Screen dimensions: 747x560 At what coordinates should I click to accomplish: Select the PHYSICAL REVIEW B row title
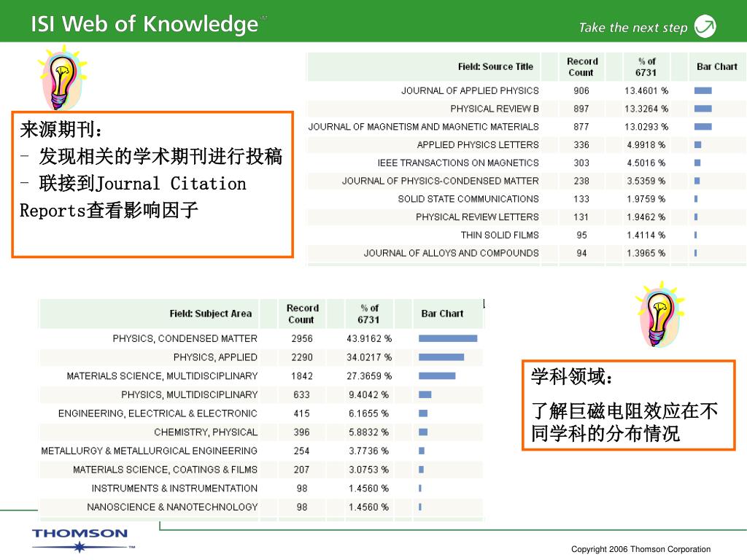(495, 109)
